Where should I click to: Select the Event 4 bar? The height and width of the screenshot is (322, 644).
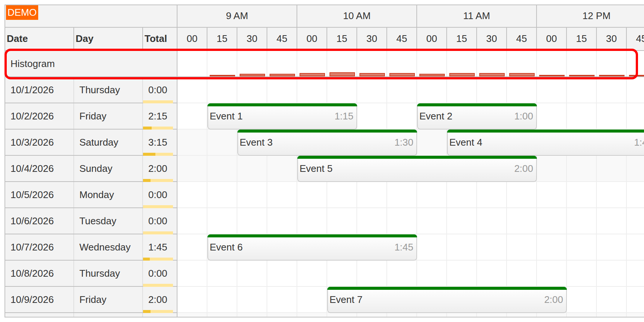546,143
